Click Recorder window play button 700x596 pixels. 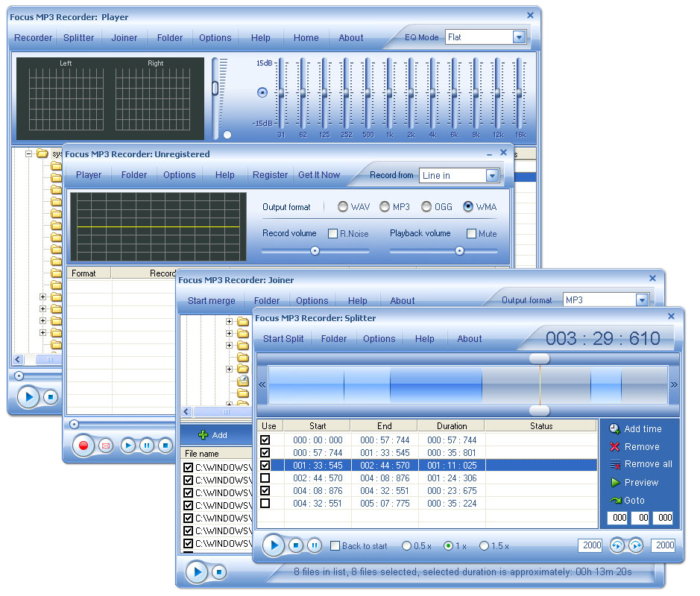click(128, 445)
